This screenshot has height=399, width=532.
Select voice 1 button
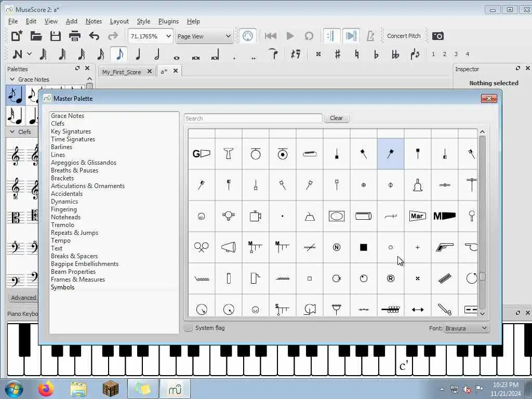(x=433, y=54)
